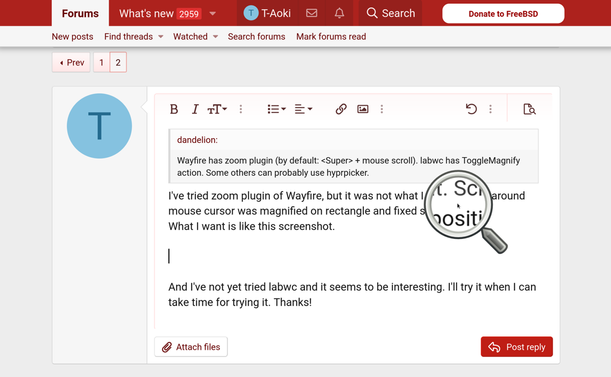The image size is (611, 377).
Task: Open more editor options after undo
Action: [491, 109]
